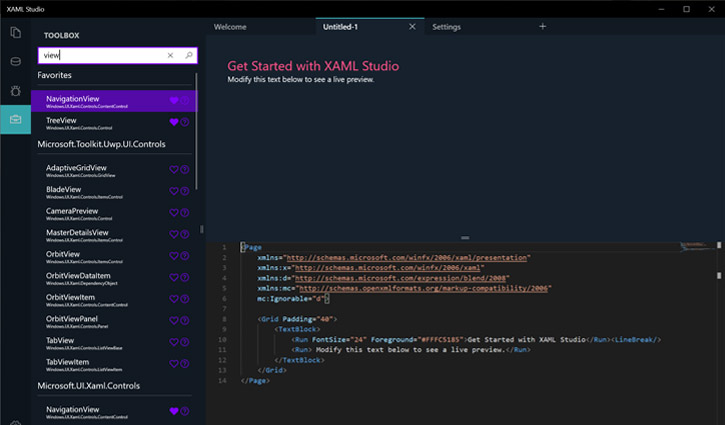Favorite the CameraPreview control
Screen dimensions: 725x425
pyautogui.click(x=174, y=213)
